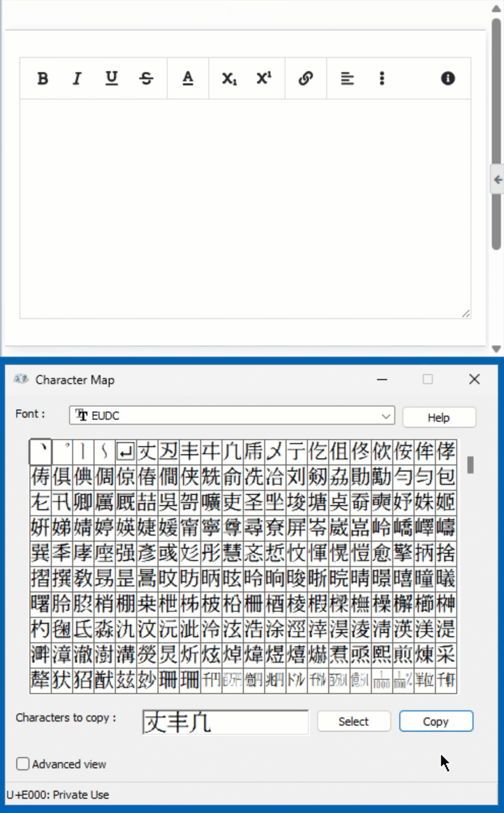Select the 氏 character in the grid
Image resolution: width=504 pixels, height=813 pixels.
click(x=83, y=630)
